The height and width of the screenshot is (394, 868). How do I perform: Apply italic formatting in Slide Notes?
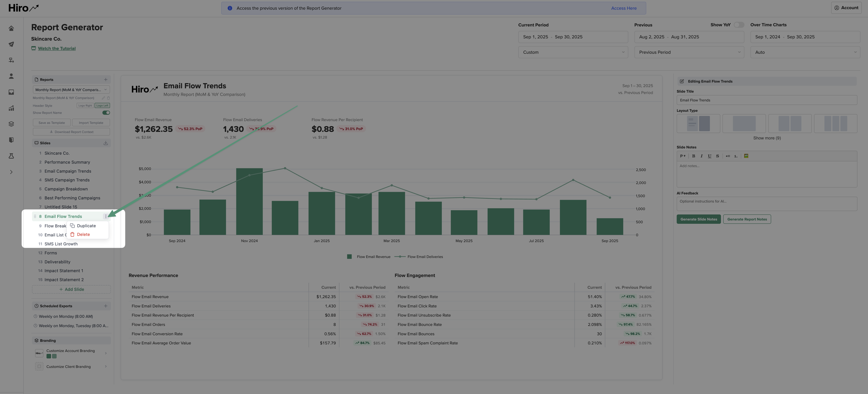point(702,156)
